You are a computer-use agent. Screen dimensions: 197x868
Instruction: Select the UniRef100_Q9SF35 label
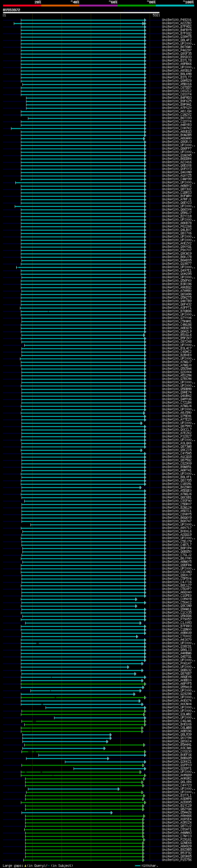pos(177,54)
